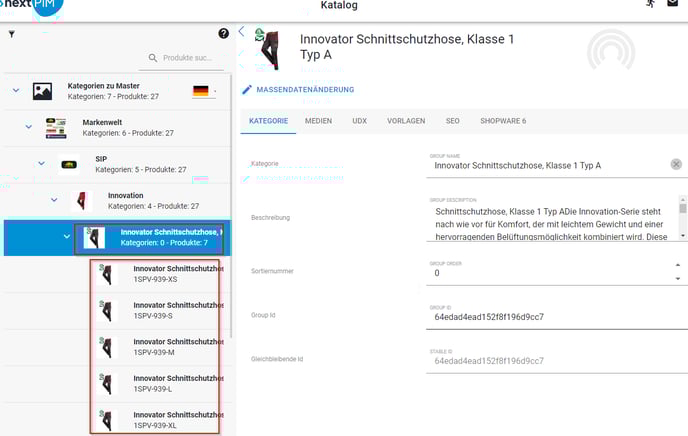Open the SHOPWARE 6 tab

[503, 121]
